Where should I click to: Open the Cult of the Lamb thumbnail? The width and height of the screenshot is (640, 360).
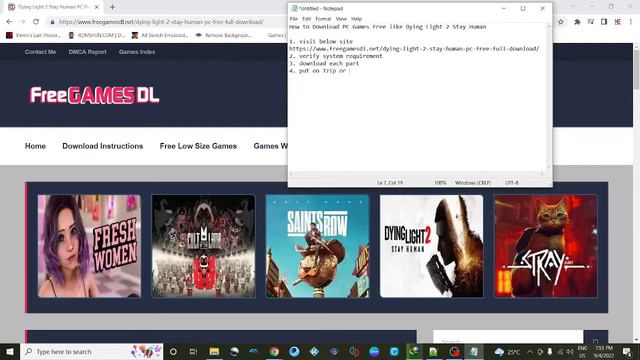click(204, 246)
